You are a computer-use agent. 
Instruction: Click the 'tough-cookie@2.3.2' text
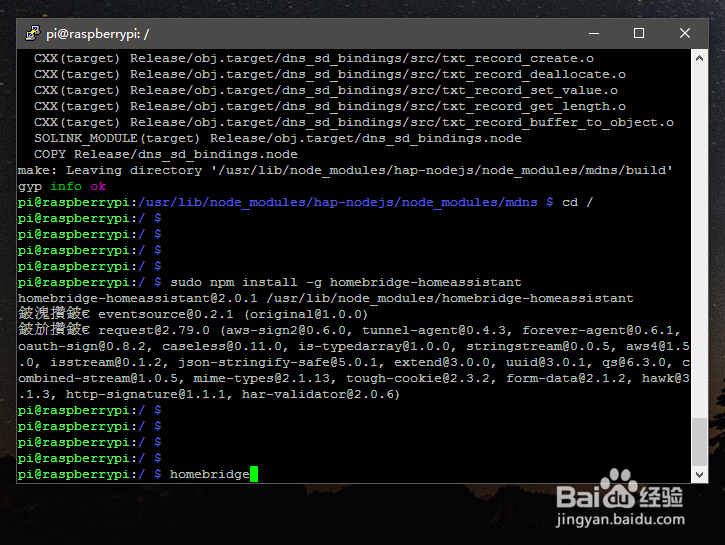pos(418,378)
